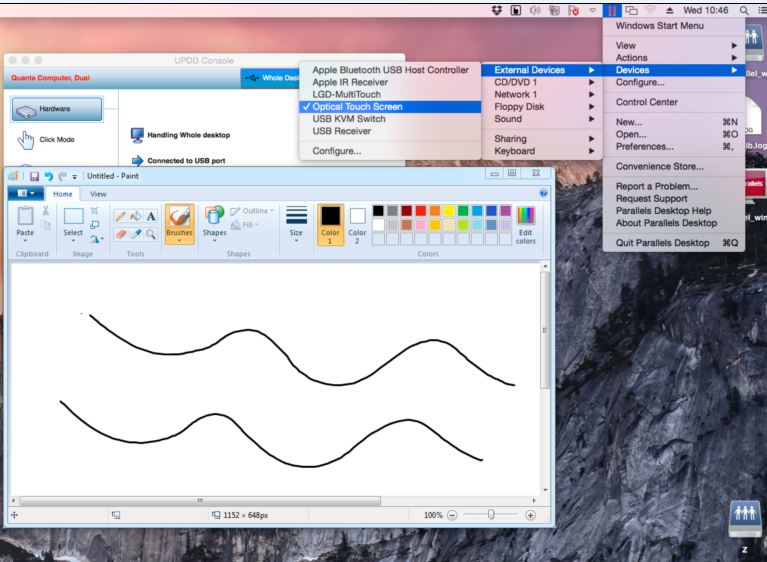Set Color 2 as active color
The image size is (767, 562).
click(357, 225)
